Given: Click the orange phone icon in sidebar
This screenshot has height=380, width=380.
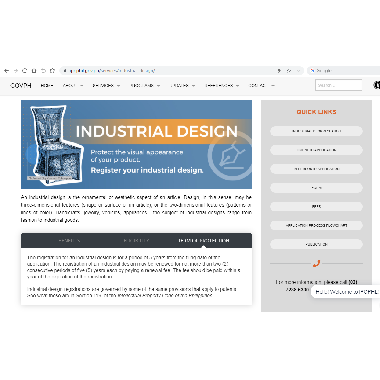Looking at the screenshot, I should point(316,263).
